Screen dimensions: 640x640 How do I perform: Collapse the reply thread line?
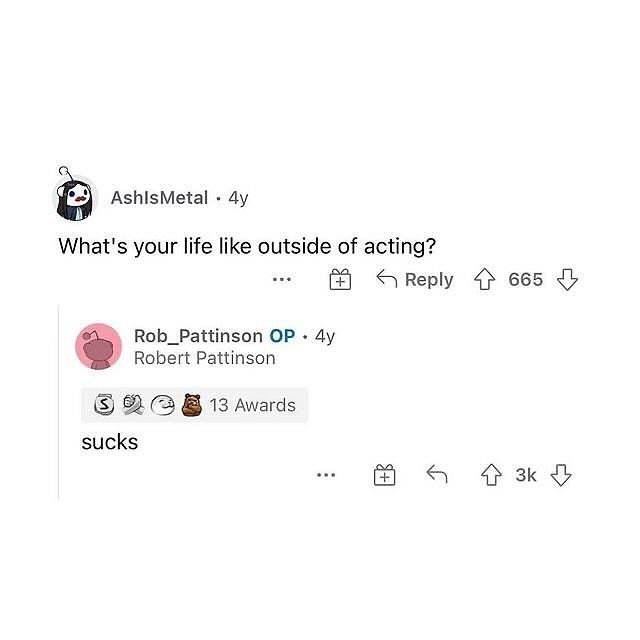tap(59, 402)
